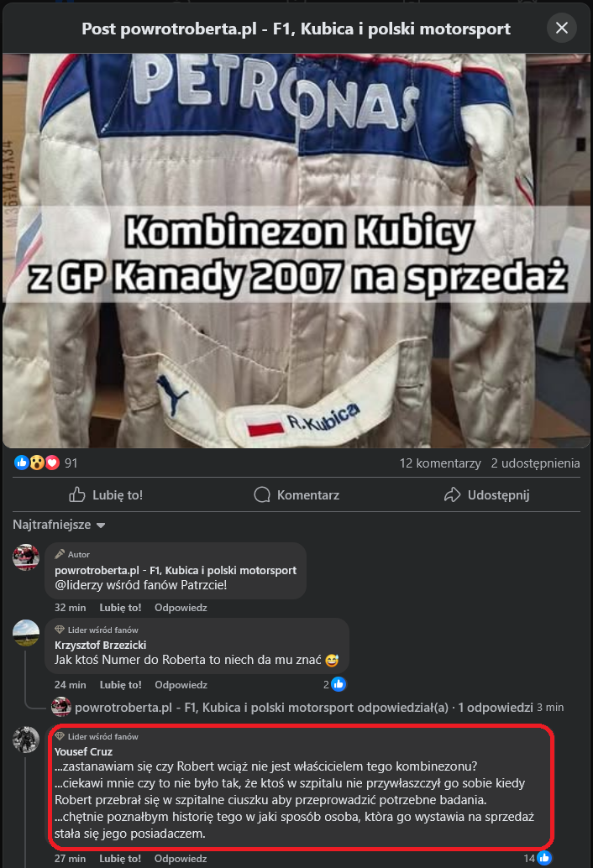Open the 12 komentarzy link
The width and height of the screenshot is (593, 868).
(x=440, y=463)
